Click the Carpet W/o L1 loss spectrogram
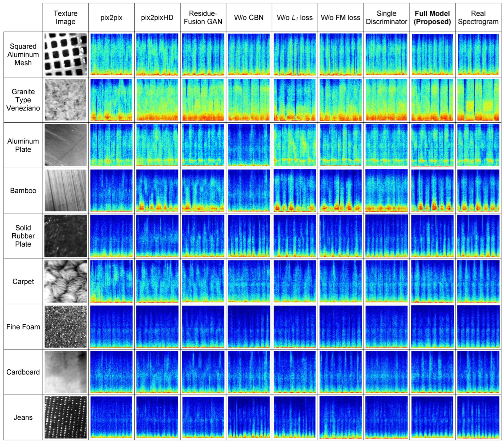This screenshot has width=504, height=443. pos(295,281)
